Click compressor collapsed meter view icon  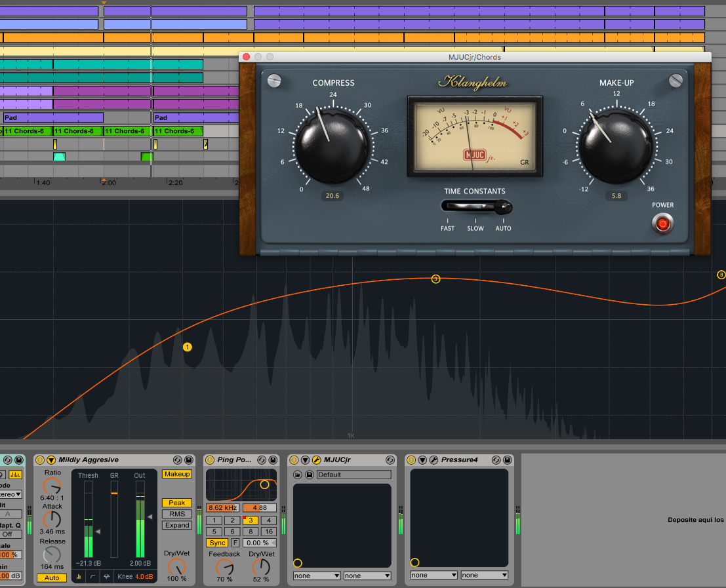(79, 576)
